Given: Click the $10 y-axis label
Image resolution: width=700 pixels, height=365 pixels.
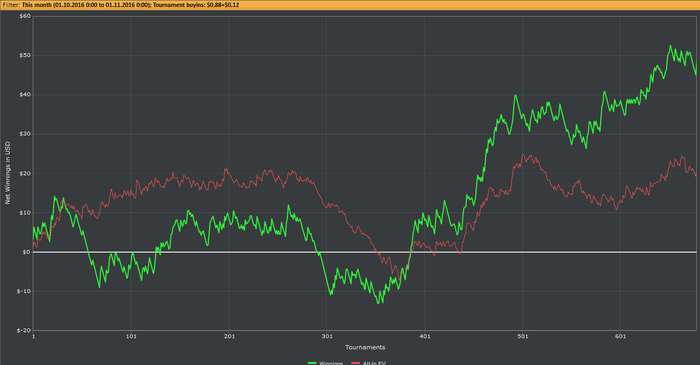Looking at the screenshot, I should pyautogui.click(x=25, y=212).
